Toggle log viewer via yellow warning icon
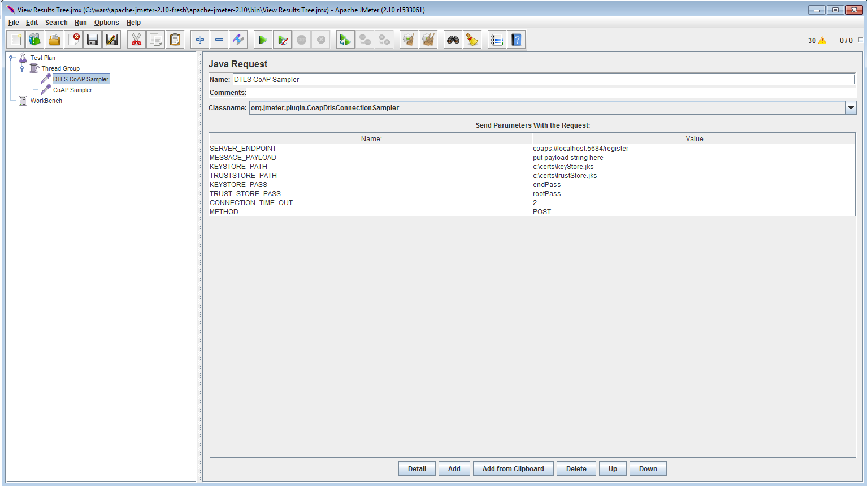 pos(822,41)
